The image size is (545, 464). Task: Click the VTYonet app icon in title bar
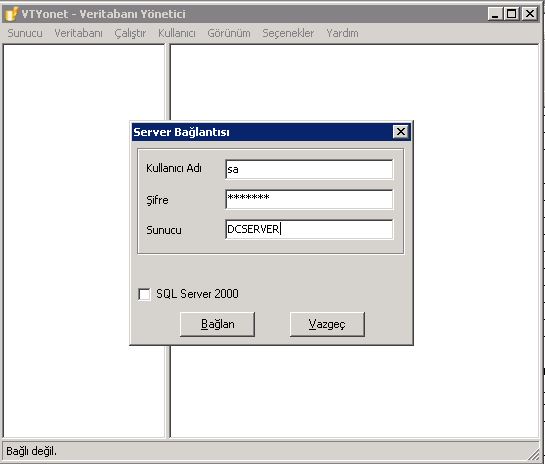11,14
